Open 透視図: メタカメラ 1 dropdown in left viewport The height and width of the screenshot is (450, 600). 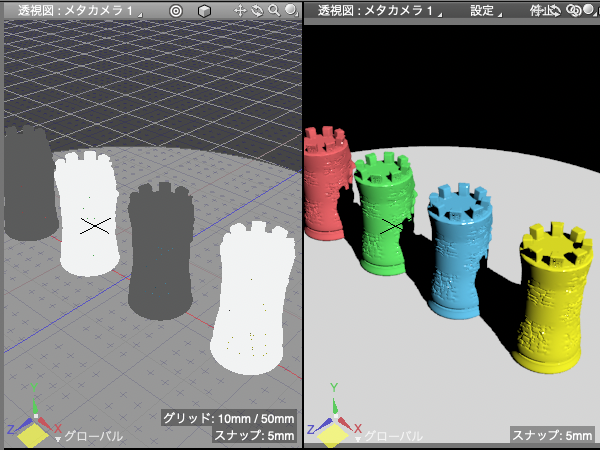click(x=77, y=10)
